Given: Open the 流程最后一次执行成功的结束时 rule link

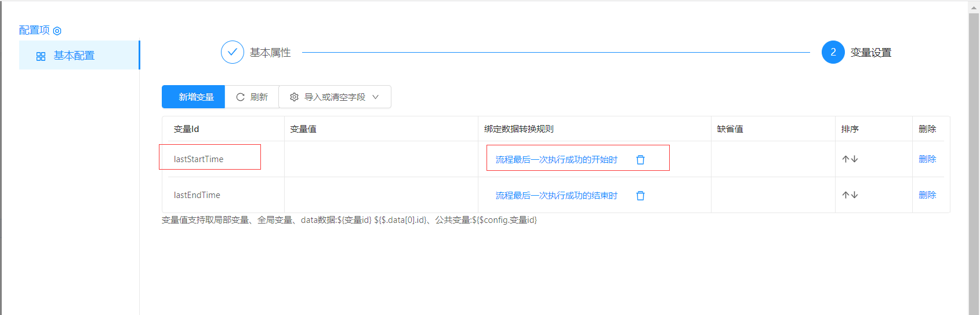Looking at the screenshot, I should click(556, 196).
